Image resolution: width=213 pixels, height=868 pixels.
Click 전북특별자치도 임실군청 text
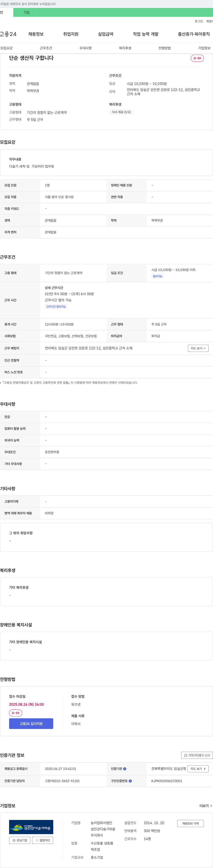tap(168, 769)
